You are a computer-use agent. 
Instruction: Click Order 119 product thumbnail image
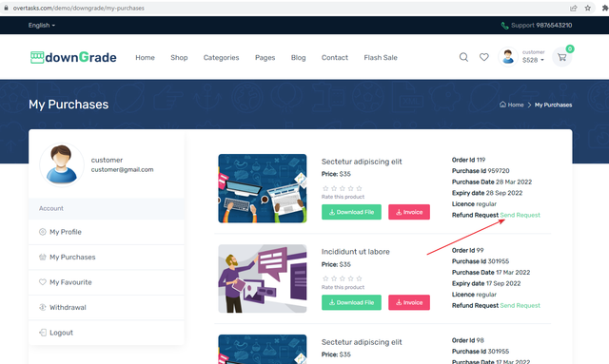[263, 188]
